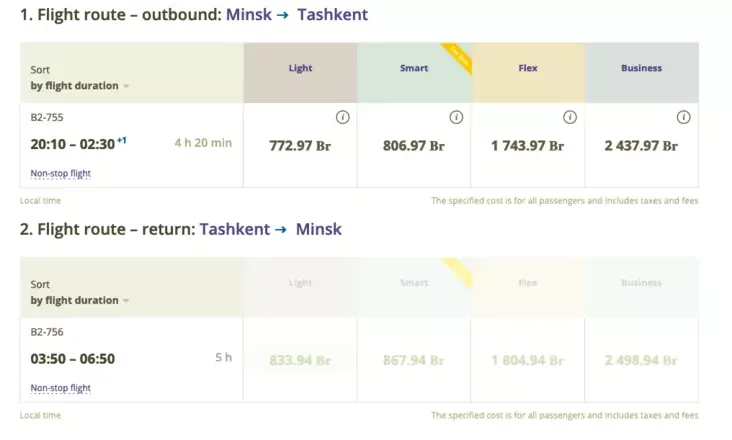Select outbound Light fare 772.97 Br
The width and height of the screenshot is (732, 440).
tap(300, 146)
